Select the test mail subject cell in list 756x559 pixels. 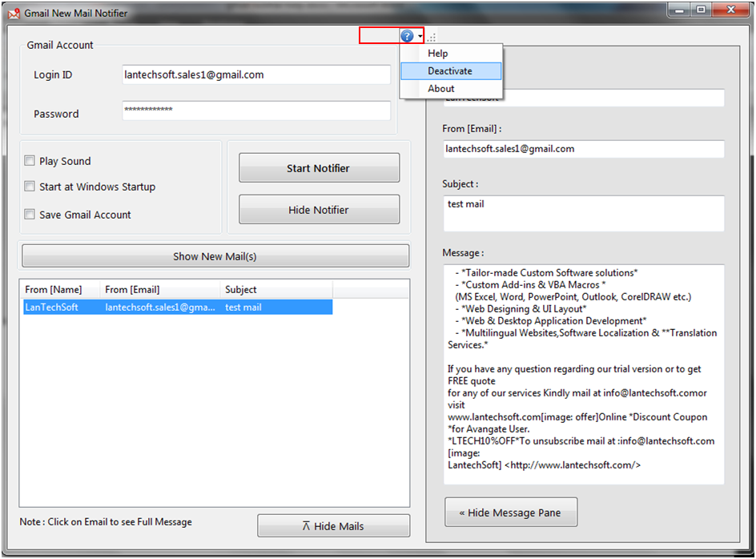click(x=276, y=308)
